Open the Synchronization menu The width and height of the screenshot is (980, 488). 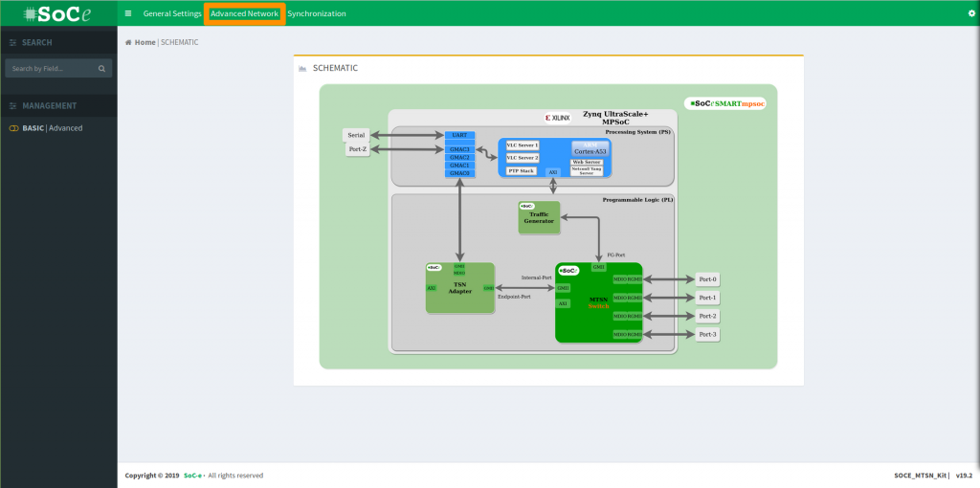[317, 13]
